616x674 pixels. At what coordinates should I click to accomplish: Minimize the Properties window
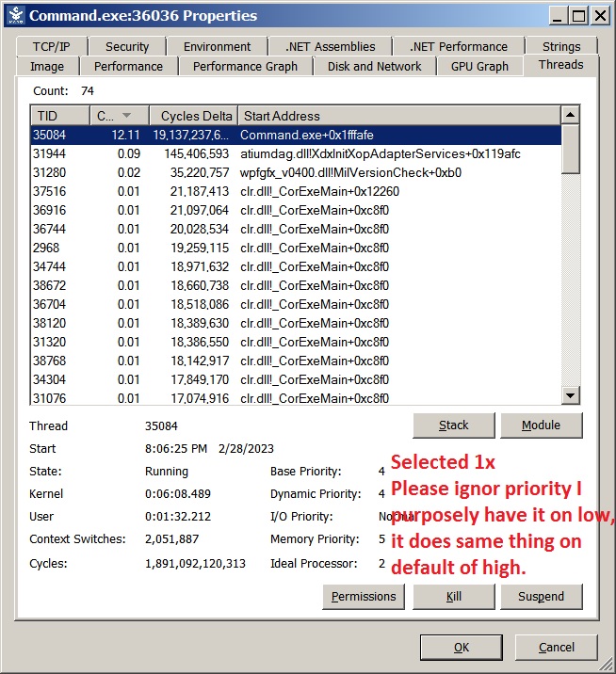tap(557, 16)
